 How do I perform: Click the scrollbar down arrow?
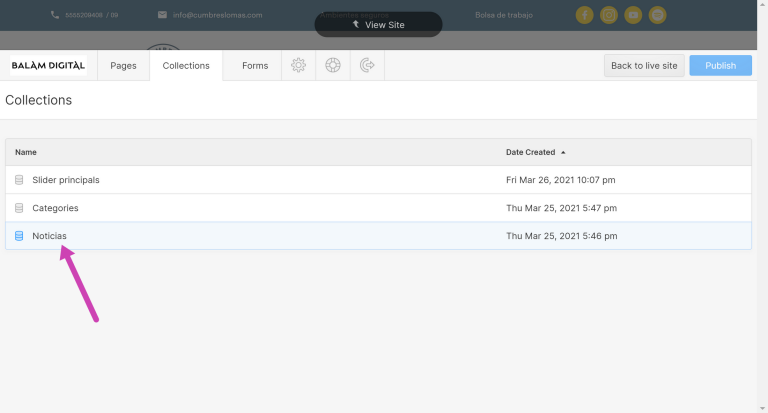tap(762, 408)
